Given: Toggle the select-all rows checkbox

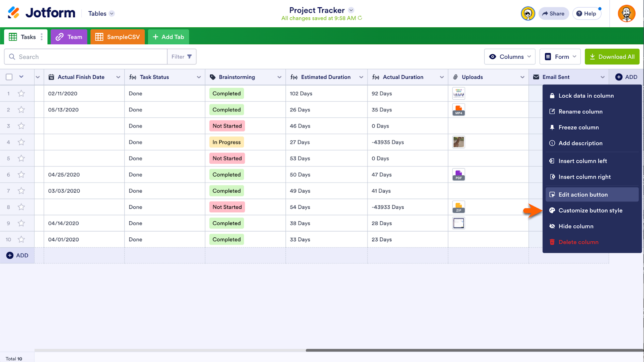Looking at the screenshot, I should pyautogui.click(x=9, y=77).
